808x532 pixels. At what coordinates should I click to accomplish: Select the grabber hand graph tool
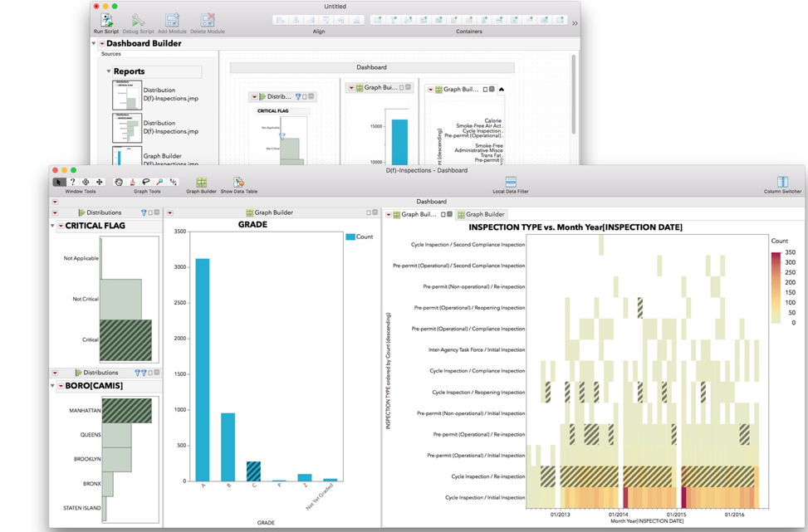[119, 183]
